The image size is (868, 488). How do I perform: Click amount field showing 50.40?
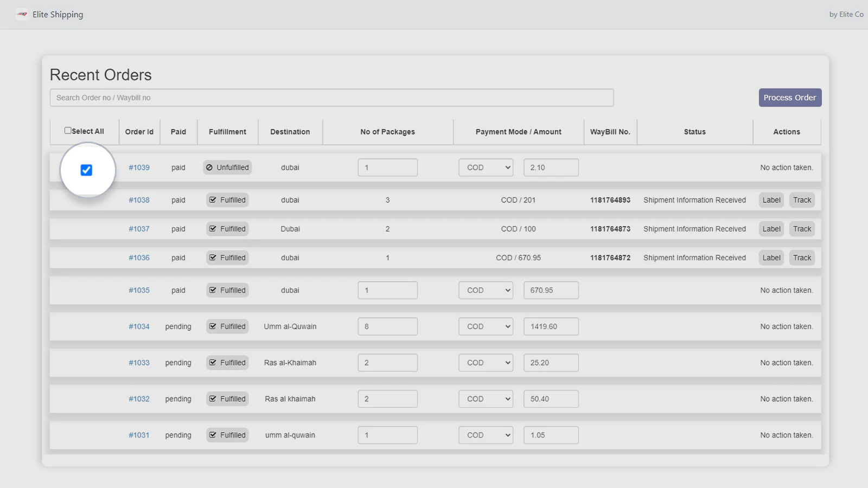coord(551,399)
